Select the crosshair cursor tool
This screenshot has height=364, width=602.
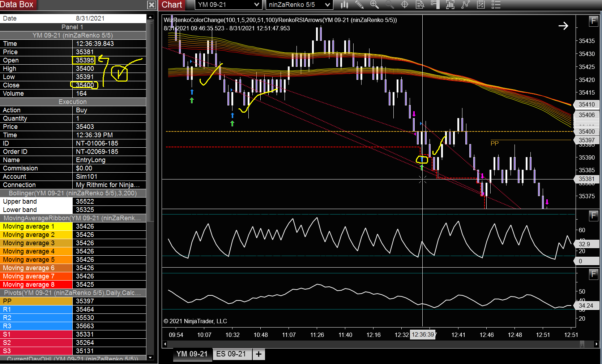coord(405,5)
